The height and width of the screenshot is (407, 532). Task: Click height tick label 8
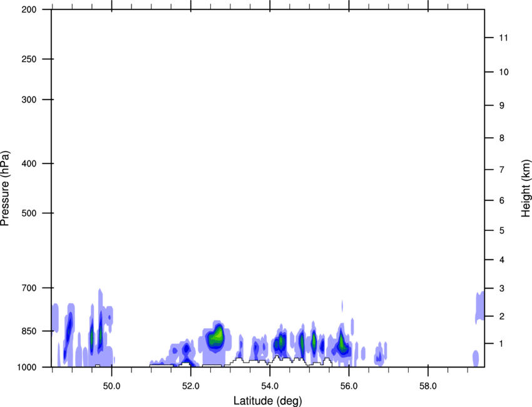coord(502,138)
